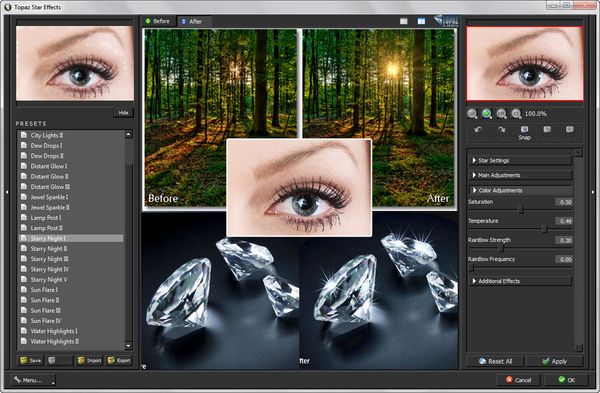
Task: Click the undo arrow icon
Action: pos(478,130)
